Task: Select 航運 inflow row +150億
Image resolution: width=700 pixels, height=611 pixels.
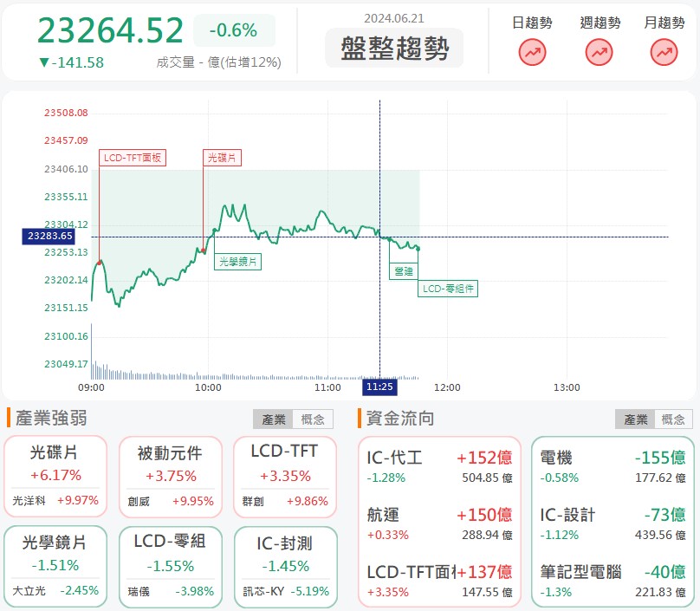Action: pyautogui.click(x=439, y=524)
